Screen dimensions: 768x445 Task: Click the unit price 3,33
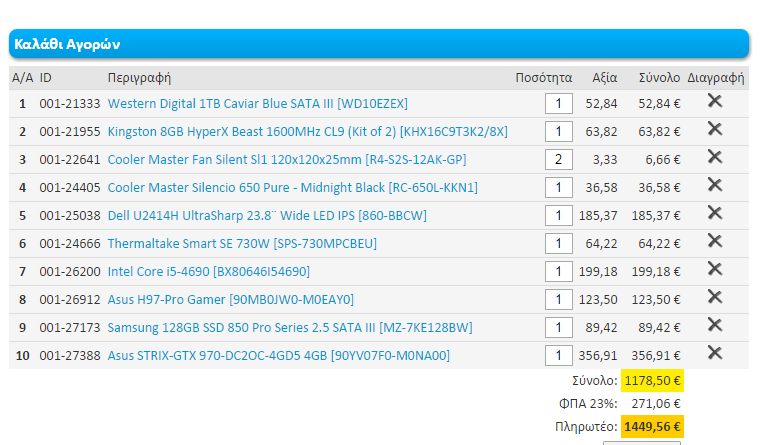point(604,160)
